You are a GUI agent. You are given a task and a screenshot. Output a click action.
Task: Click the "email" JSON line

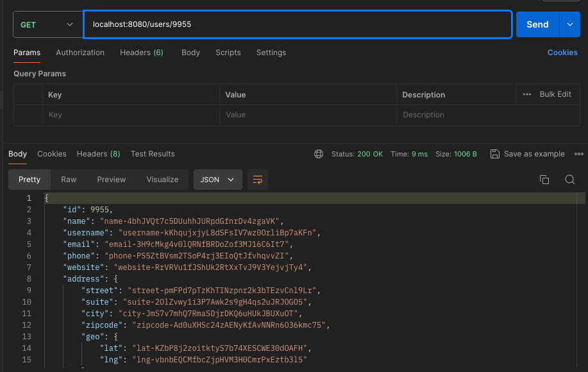[x=178, y=244]
